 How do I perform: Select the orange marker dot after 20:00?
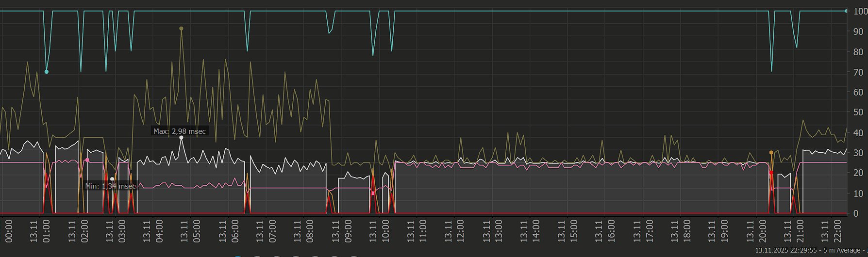click(771, 153)
